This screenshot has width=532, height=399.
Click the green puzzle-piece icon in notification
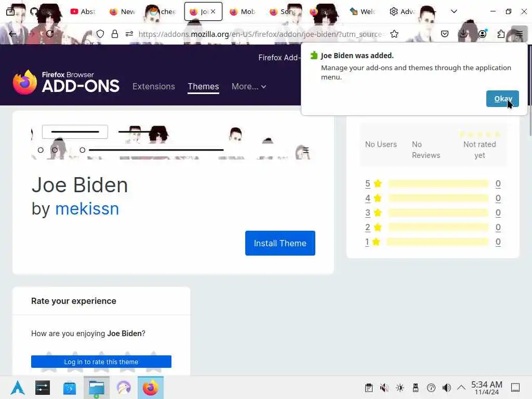tap(314, 55)
